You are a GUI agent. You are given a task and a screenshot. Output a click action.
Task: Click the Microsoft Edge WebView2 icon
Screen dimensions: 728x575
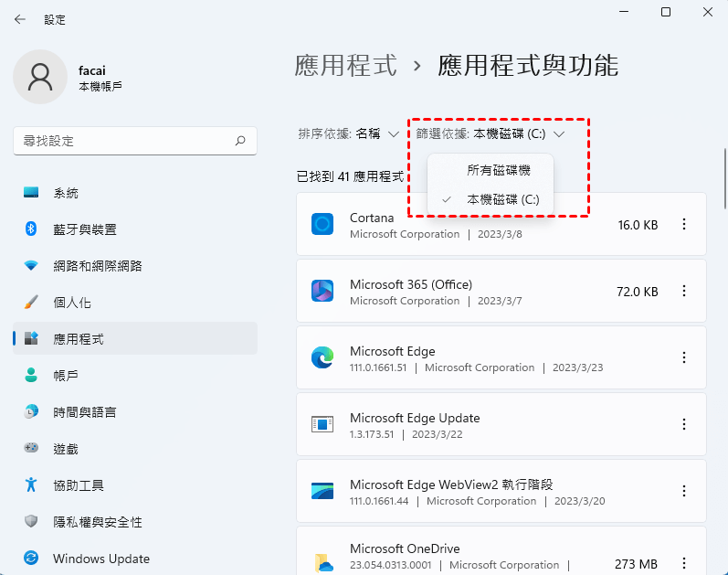coord(322,491)
